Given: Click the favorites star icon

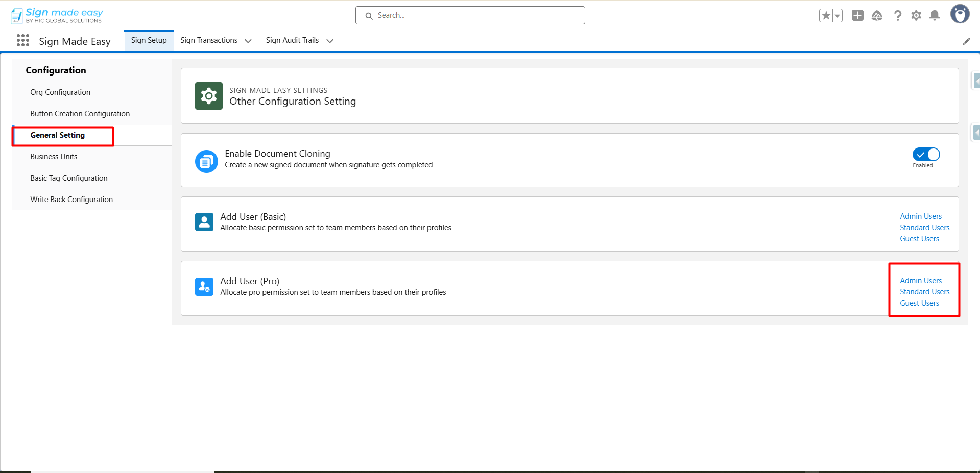Looking at the screenshot, I should (x=826, y=16).
